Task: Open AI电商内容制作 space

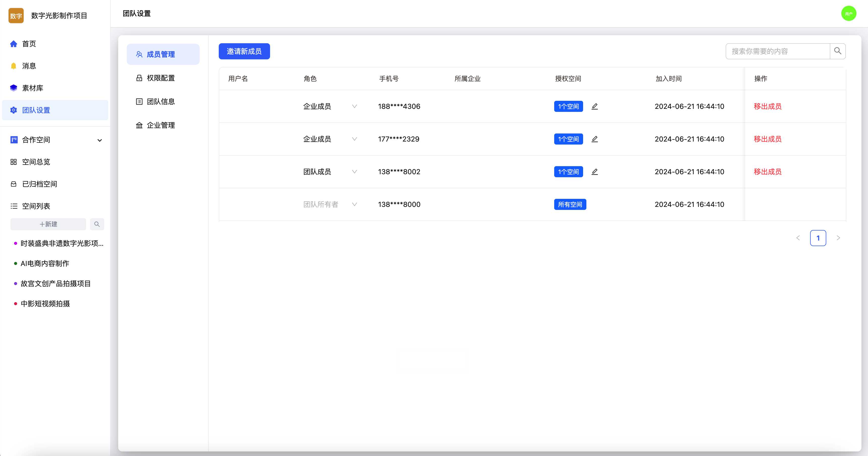Action: pos(45,264)
